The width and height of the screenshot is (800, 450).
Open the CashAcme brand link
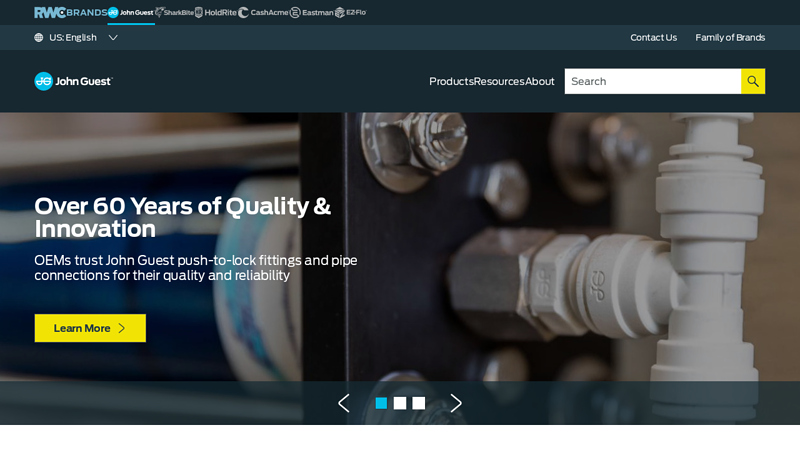pos(263,12)
